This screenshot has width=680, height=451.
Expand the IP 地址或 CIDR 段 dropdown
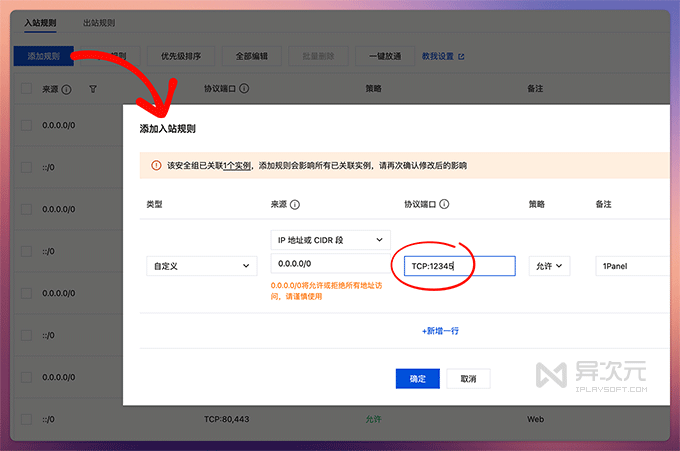[x=330, y=240]
